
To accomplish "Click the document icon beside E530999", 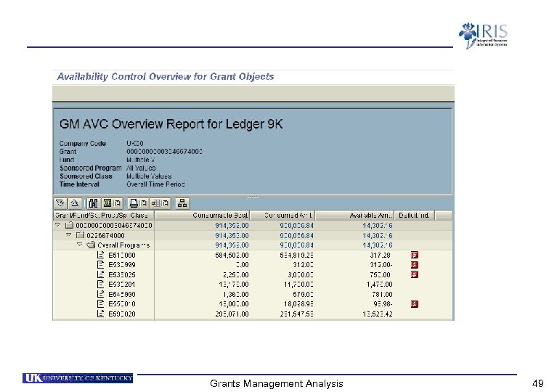I will [100, 264].
